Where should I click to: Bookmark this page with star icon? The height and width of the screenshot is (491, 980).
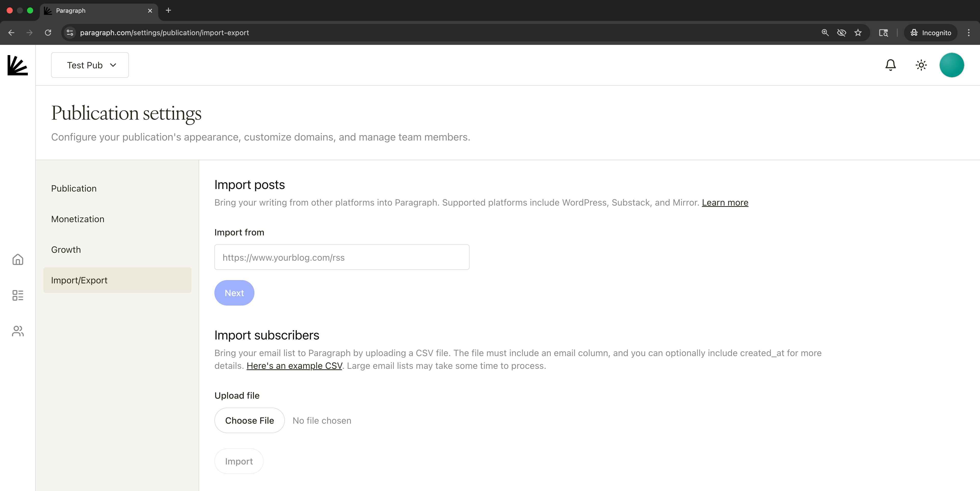(x=858, y=33)
